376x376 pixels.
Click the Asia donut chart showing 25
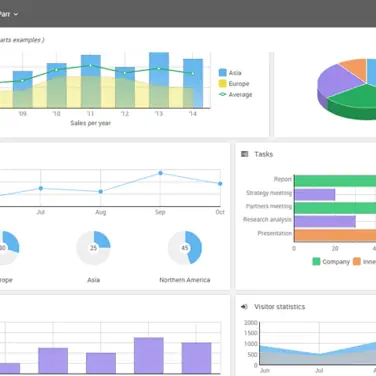coord(93,248)
